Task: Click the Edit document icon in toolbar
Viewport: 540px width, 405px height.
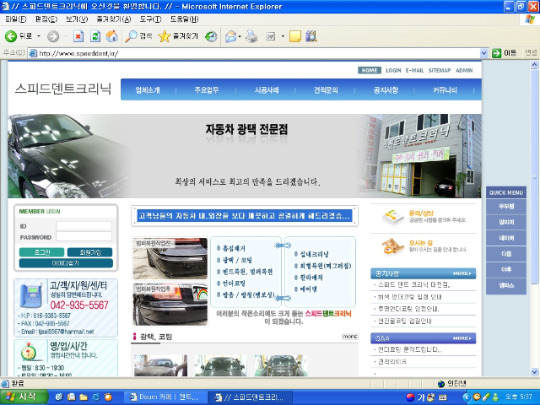Action: (271, 36)
